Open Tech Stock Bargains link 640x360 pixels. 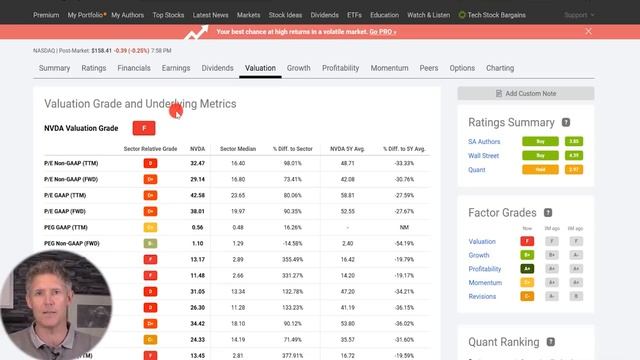(x=496, y=15)
